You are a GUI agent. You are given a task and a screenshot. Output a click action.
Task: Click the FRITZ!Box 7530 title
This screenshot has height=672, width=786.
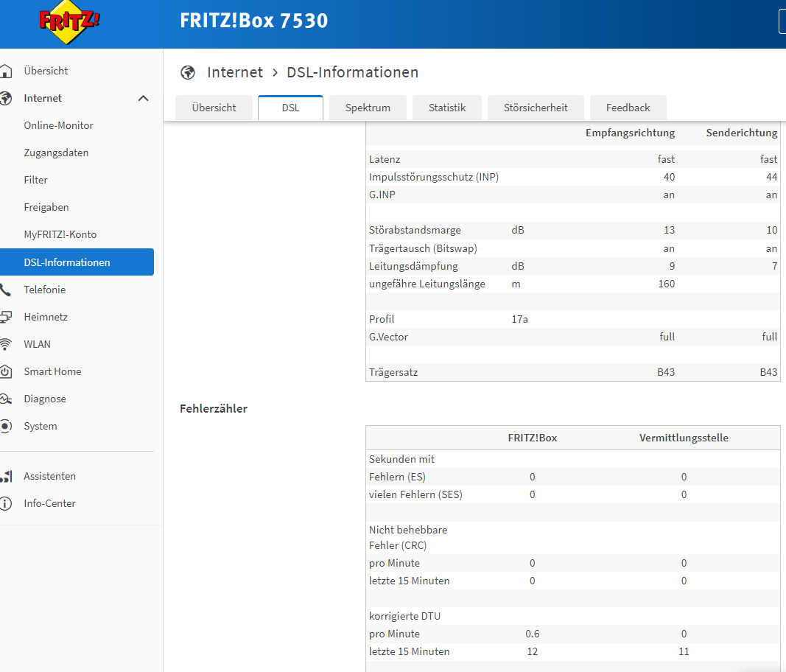[x=253, y=21]
